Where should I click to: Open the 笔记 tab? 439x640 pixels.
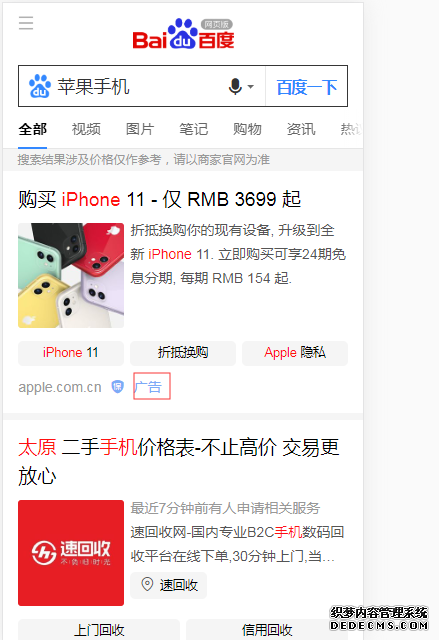pos(194,129)
